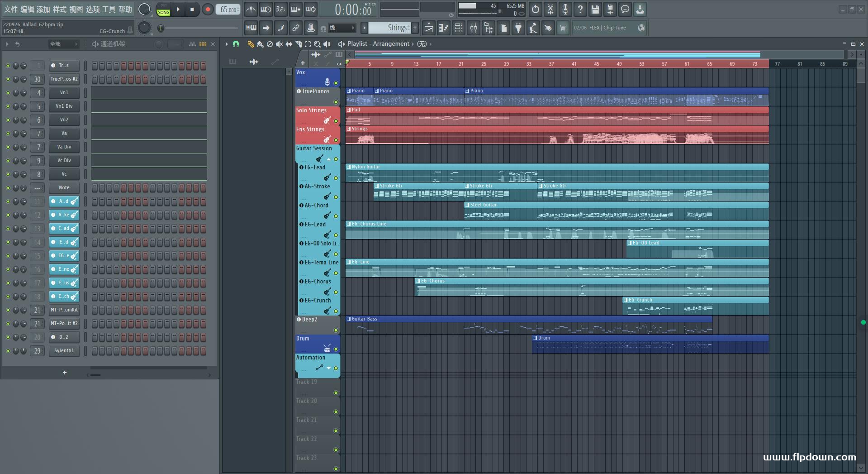The height and width of the screenshot is (474, 868).
Task: Open the 样式 menu
Action: 60,9
